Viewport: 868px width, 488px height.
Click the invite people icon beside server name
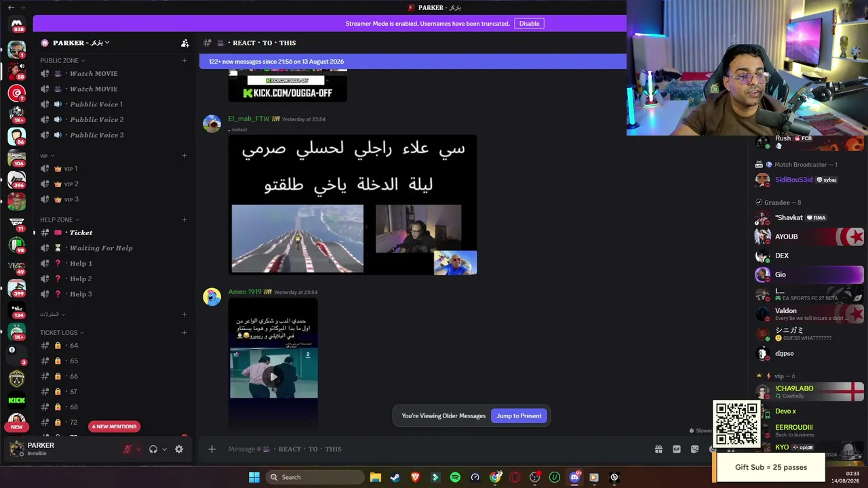[184, 43]
